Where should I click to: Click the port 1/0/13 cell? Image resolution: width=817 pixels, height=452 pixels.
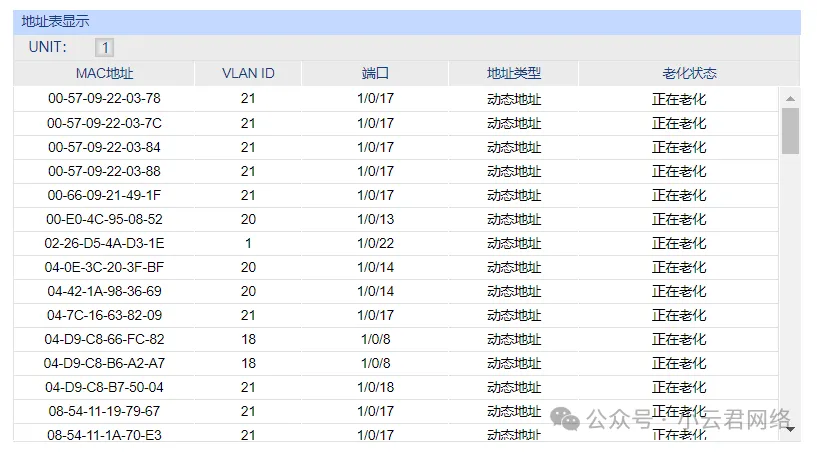coord(375,219)
